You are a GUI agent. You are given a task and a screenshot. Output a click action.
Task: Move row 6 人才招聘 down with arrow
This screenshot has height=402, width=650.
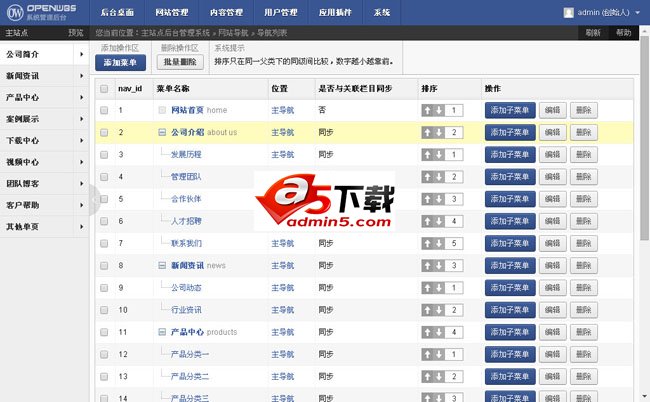[x=439, y=221]
